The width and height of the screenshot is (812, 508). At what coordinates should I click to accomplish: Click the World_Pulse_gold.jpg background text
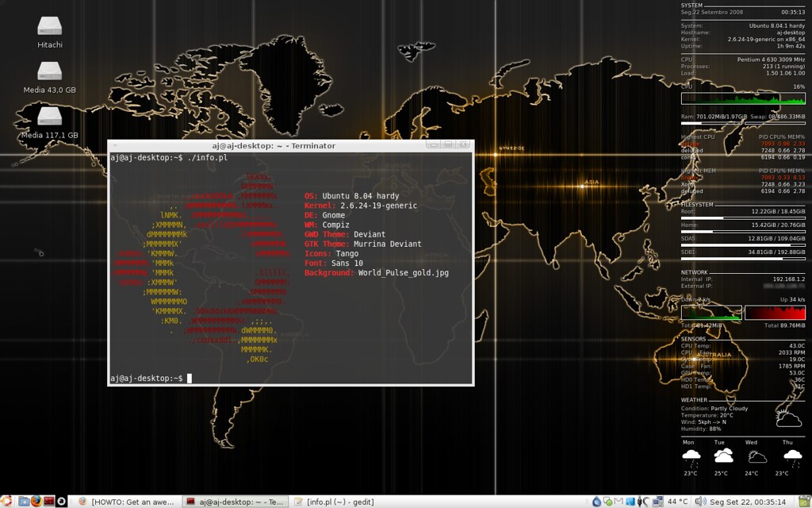(404, 273)
